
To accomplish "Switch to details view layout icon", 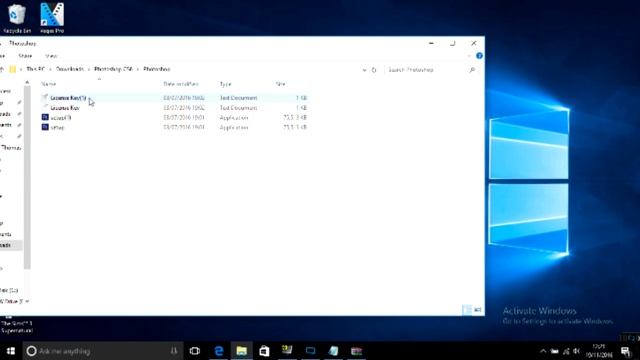I will [466, 310].
